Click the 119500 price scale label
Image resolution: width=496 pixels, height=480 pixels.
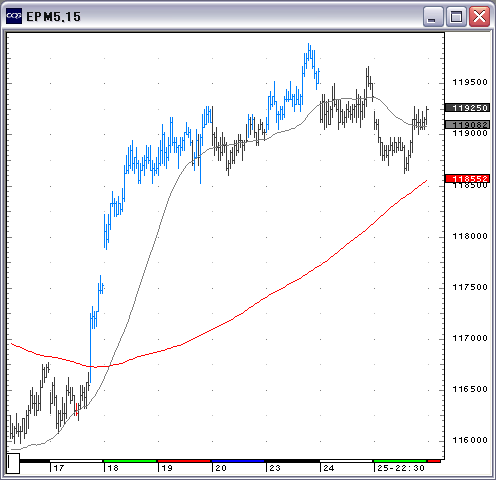tap(470, 82)
